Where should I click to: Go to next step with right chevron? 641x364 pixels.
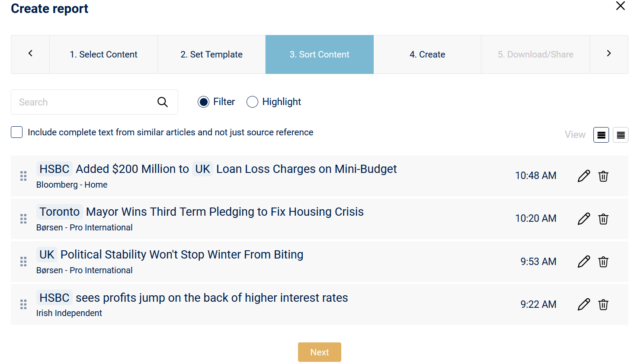(x=609, y=54)
